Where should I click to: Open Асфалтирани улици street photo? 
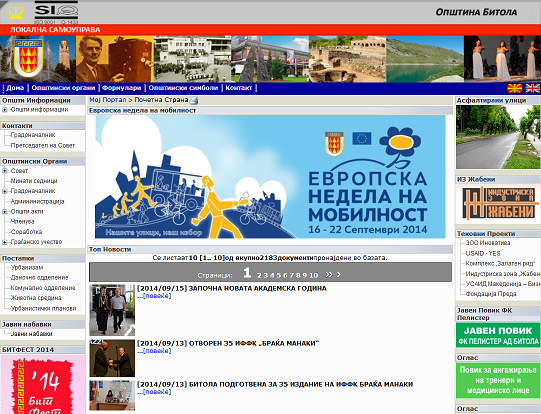tap(498, 137)
